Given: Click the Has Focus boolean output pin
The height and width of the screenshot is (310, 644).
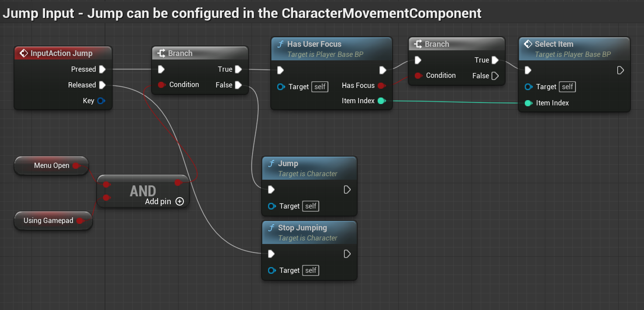Looking at the screenshot, I should (381, 86).
